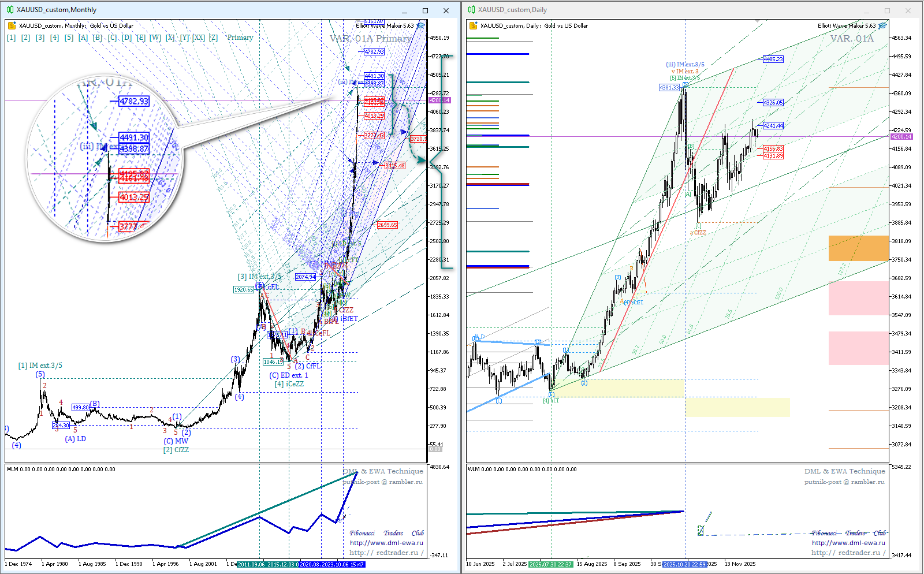Screen dimensions: 924x574
Task: Click the 2025.10.20 22:53 date marker
Action: (x=684, y=564)
